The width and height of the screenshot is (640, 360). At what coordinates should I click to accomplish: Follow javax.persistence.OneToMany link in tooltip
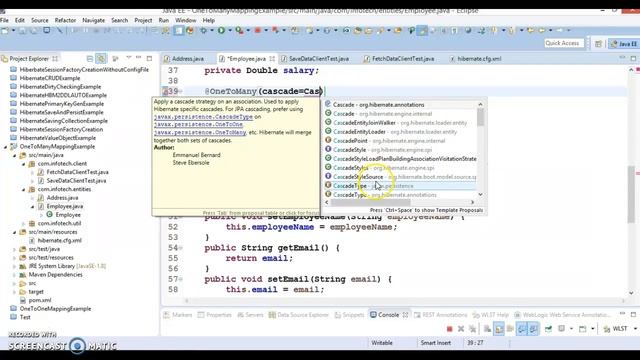click(x=200, y=133)
